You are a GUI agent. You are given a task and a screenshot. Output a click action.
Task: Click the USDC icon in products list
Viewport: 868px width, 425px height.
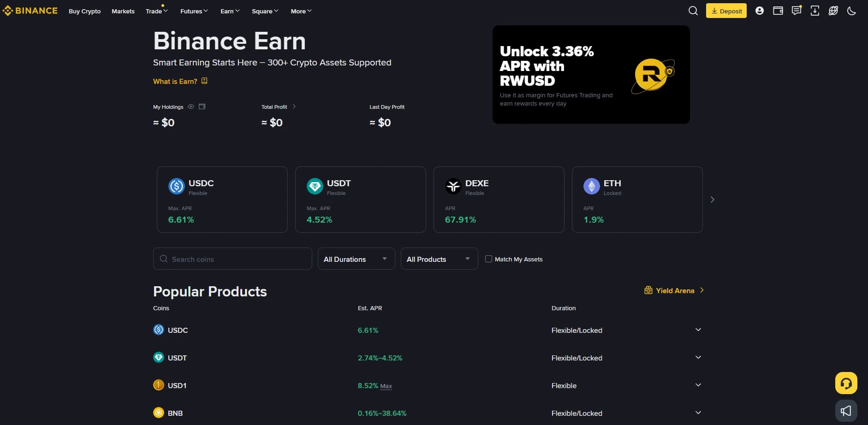[158, 330]
